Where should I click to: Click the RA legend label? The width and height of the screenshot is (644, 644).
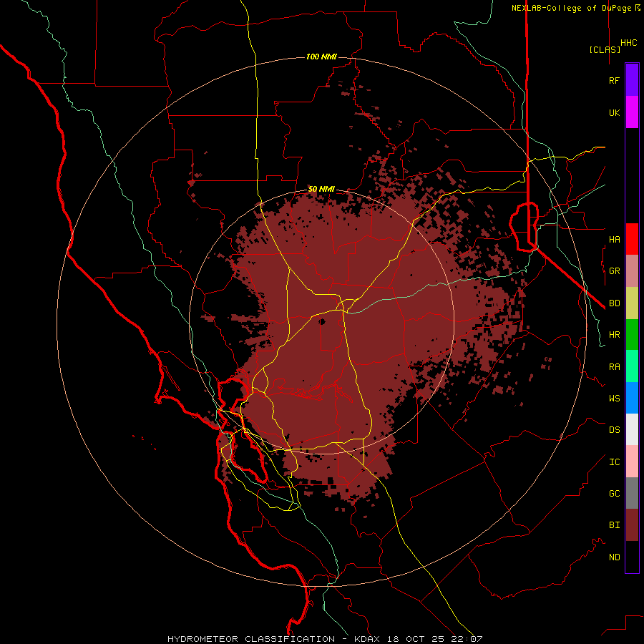[614, 367]
